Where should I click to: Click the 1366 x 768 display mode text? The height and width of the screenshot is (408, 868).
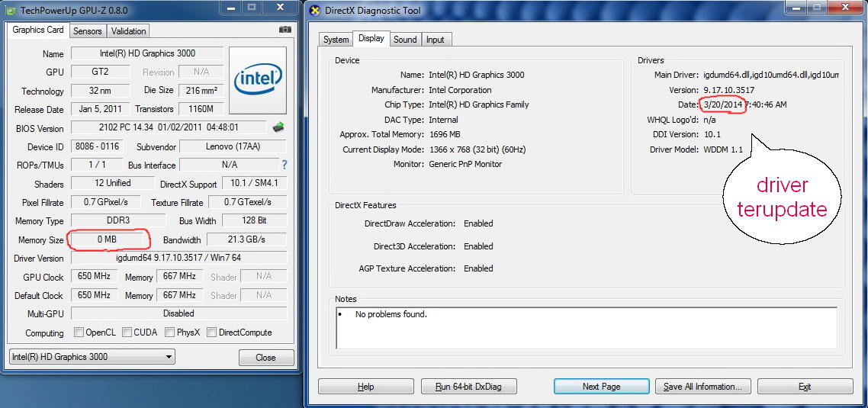click(477, 149)
